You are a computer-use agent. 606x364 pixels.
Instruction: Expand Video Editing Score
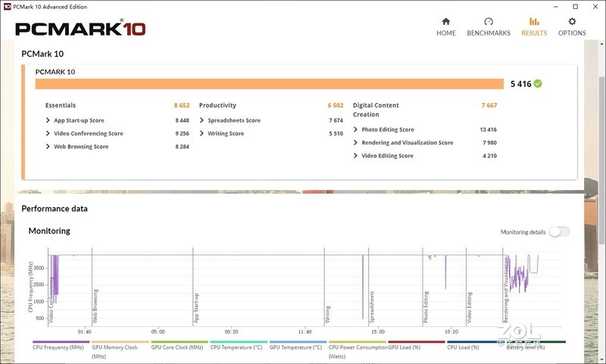pyautogui.click(x=355, y=156)
